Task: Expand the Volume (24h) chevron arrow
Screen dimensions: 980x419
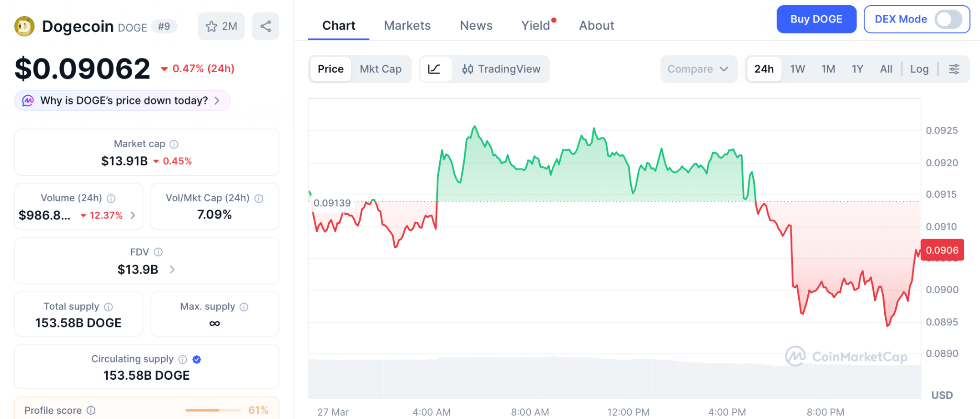Action: click(x=133, y=215)
